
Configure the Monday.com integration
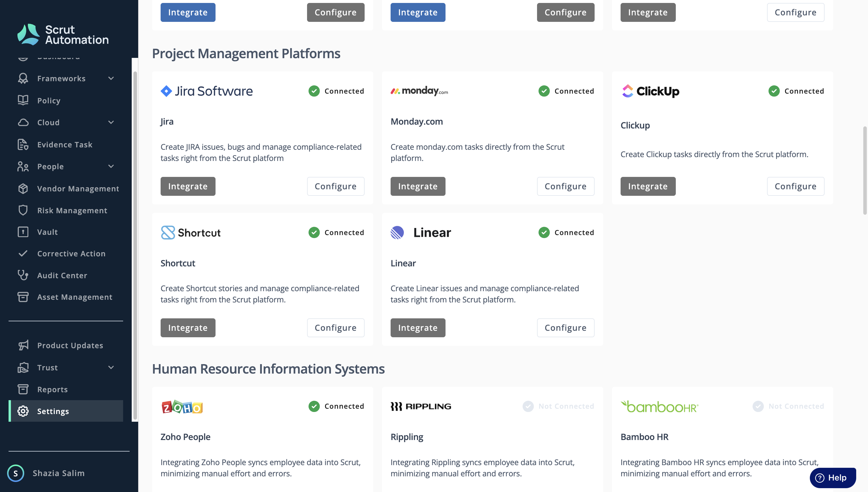tap(566, 186)
